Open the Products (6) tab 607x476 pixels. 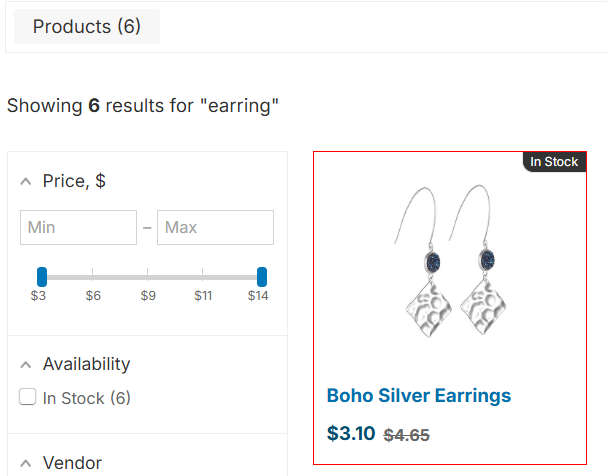pos(87,27)
